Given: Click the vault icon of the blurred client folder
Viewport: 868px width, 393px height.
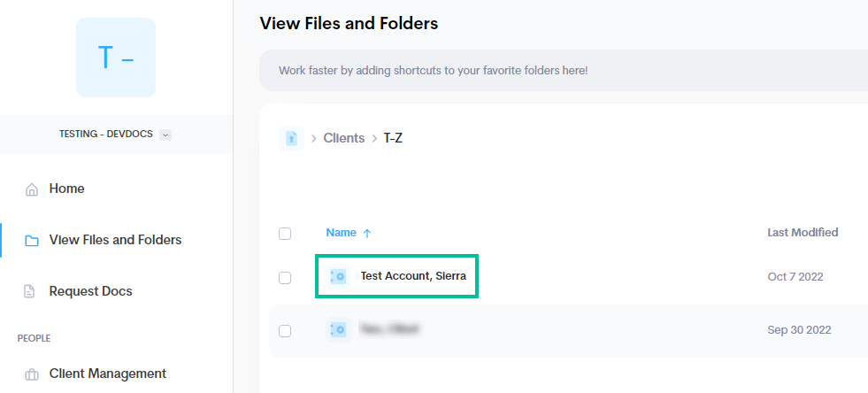Looking at the screenshot, I should [x=338, y=330].
